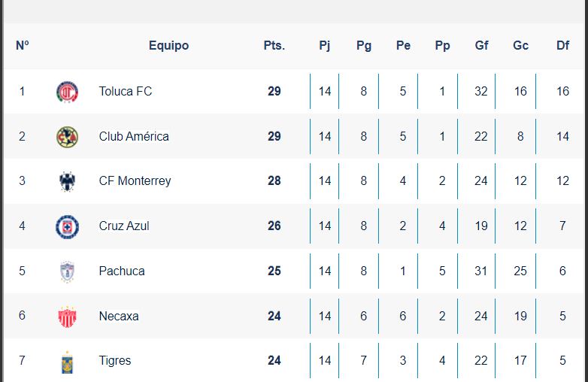This screenshot has width=588, height=382.
Task: Click the Cruz Azul crest icon
Action: click(x=67, y=226)
